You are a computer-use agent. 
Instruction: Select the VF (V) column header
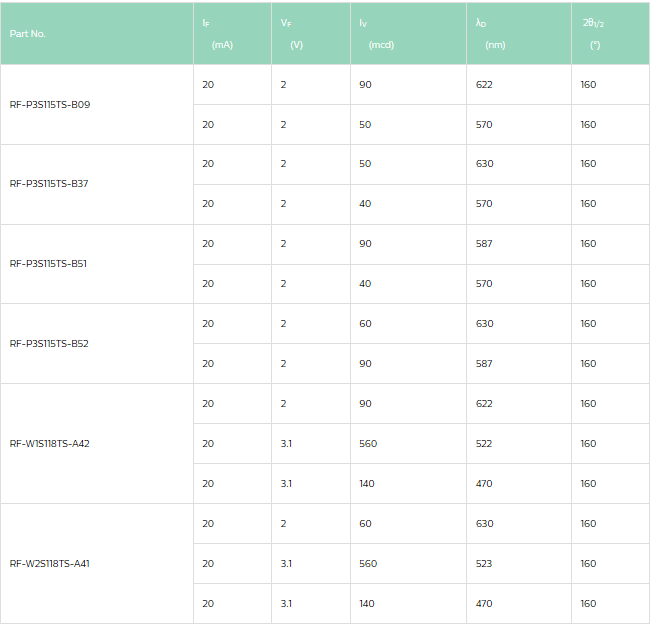tap(293, 34)
